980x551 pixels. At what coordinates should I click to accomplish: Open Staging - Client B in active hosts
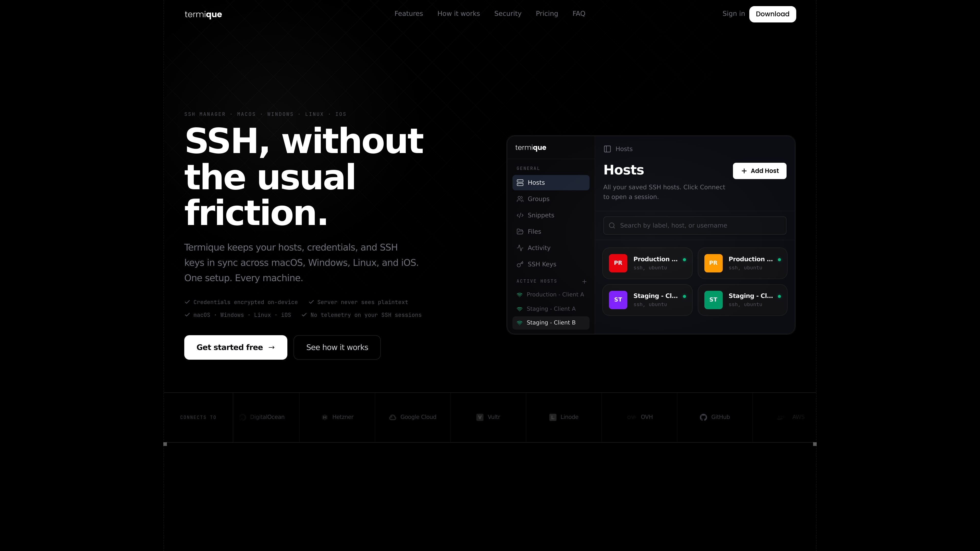click(x=550, y=323)
